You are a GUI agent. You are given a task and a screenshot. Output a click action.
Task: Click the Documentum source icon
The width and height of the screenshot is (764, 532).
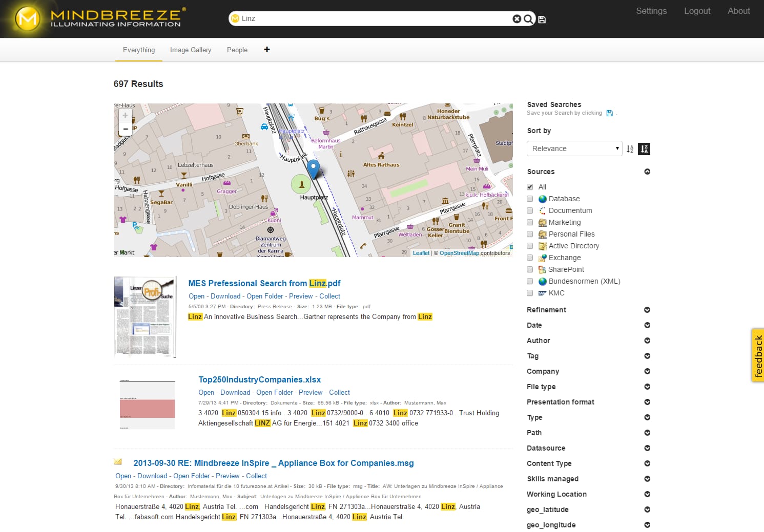coord(543,211)
